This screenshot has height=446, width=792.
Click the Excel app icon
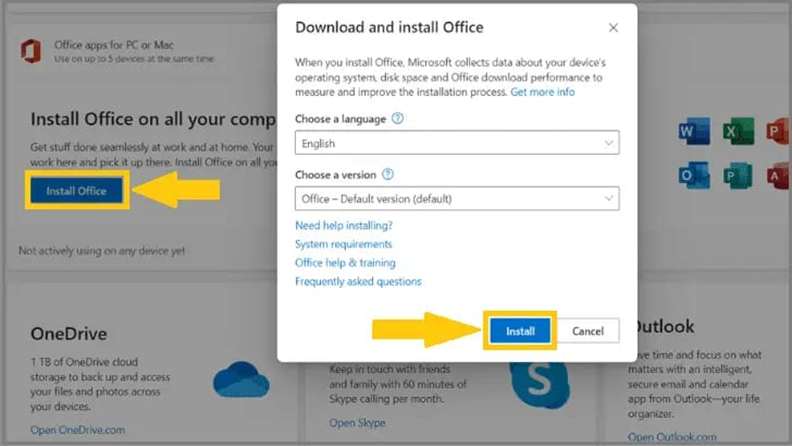pos(738,131)
